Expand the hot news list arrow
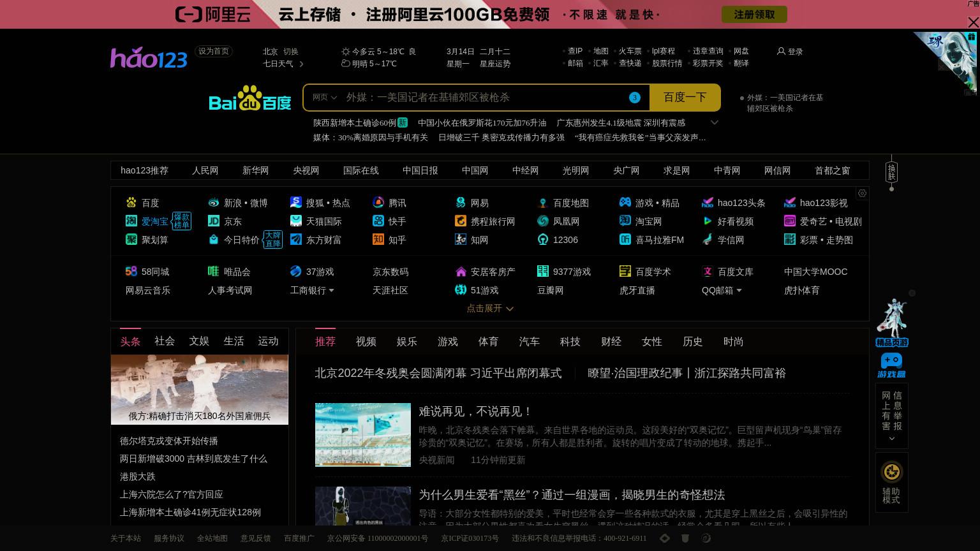 point(715,122)
